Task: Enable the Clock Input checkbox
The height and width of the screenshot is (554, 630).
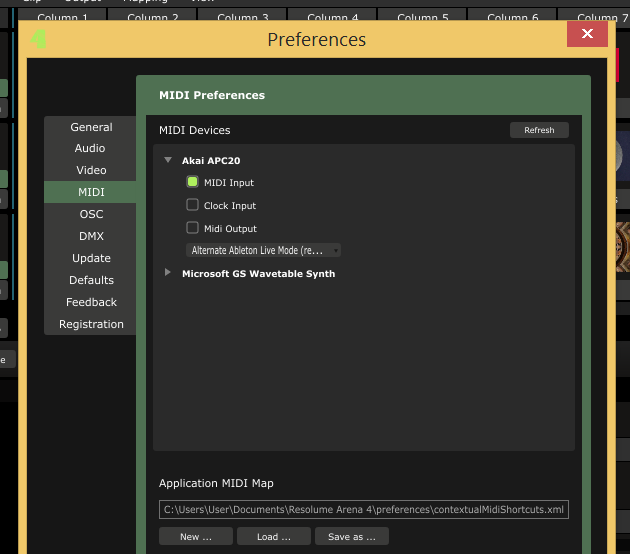Action: point(192,205)
